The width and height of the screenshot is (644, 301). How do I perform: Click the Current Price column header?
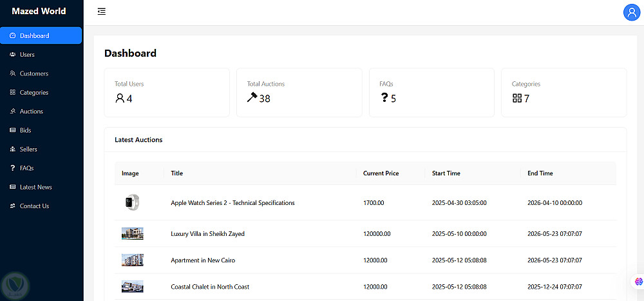coord(381,173)
